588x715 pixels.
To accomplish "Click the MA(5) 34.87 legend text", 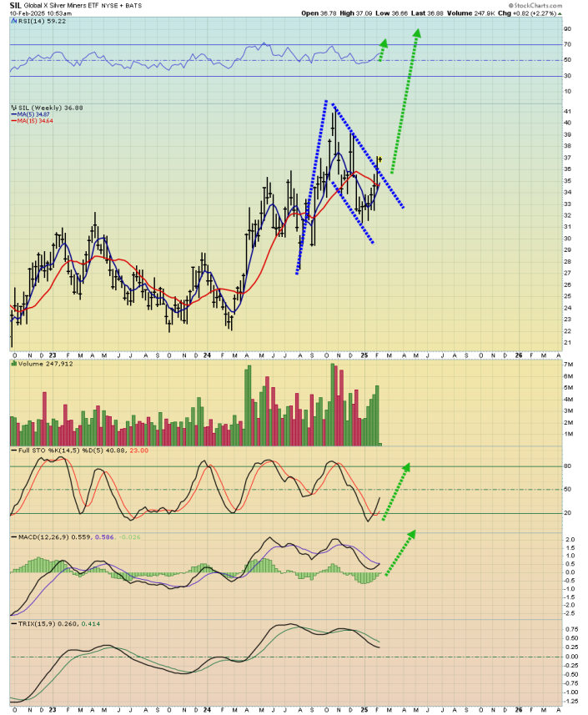I will click(x=33, y=114).
